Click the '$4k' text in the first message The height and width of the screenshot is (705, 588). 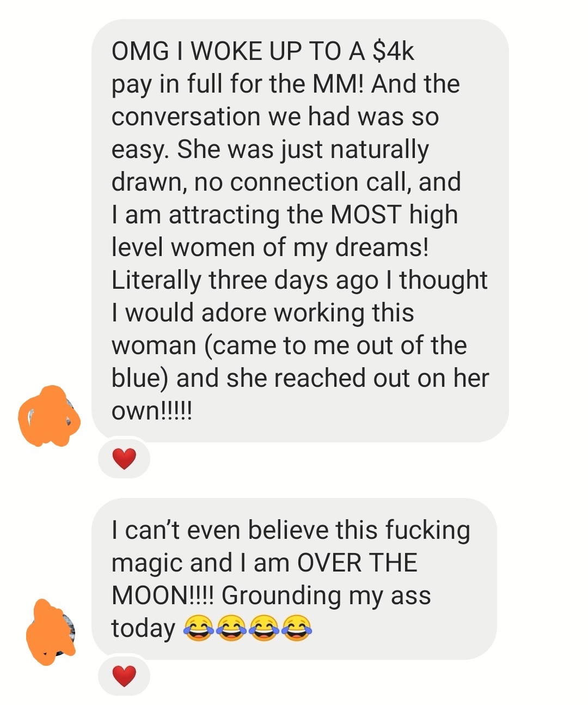click(x=394, y=51)
